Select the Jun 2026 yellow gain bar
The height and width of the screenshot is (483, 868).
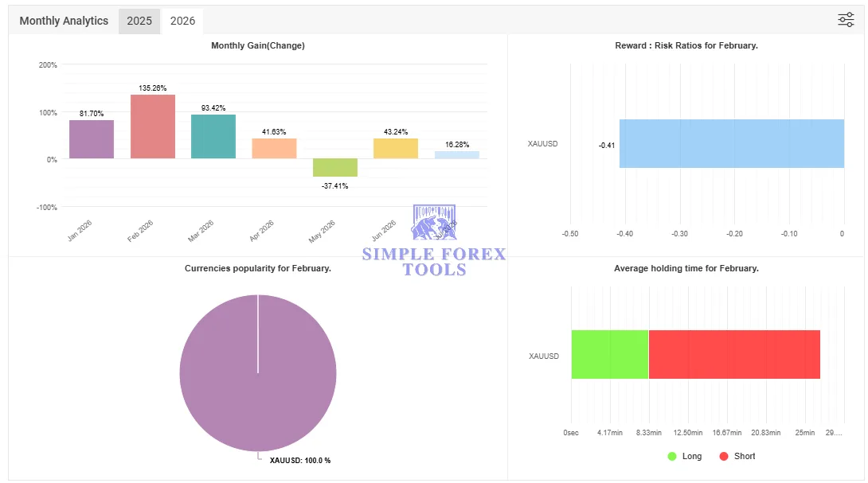pos(396,148)
